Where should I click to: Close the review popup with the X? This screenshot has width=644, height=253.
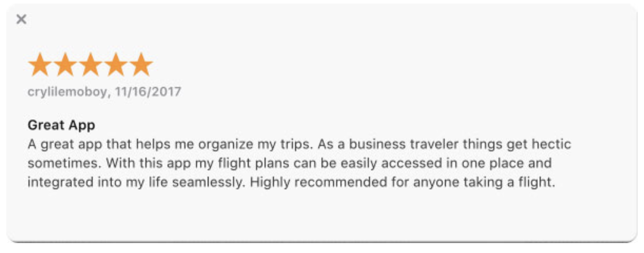click(x=21, y=19)
